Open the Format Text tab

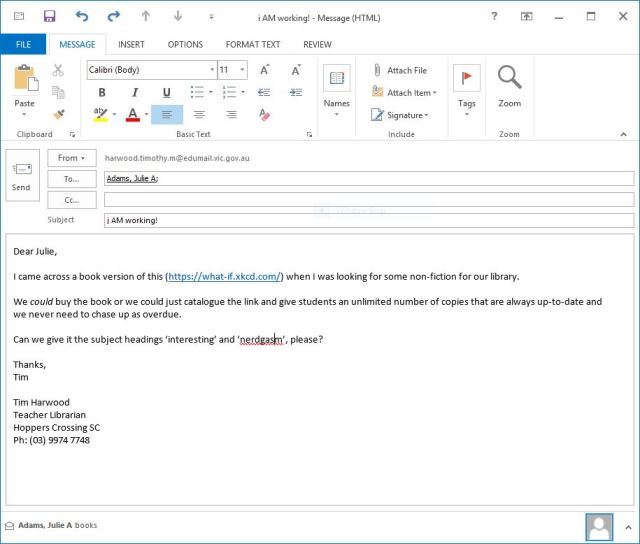pyautogui.click(x=253, y=44)
